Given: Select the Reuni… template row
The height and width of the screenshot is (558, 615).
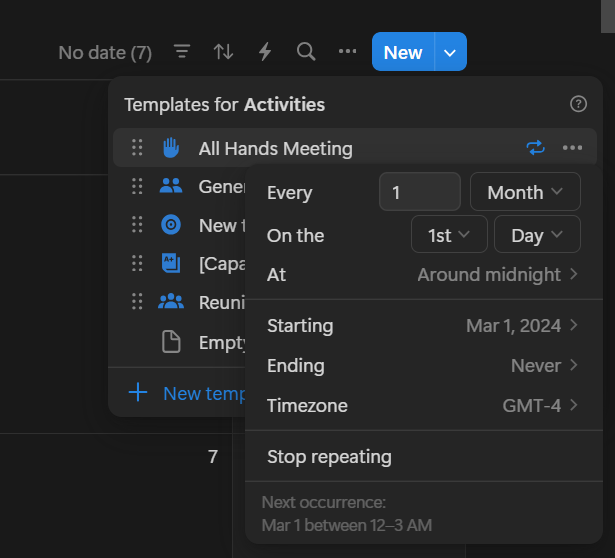Looking at the screenshot, I should (179, 302).
